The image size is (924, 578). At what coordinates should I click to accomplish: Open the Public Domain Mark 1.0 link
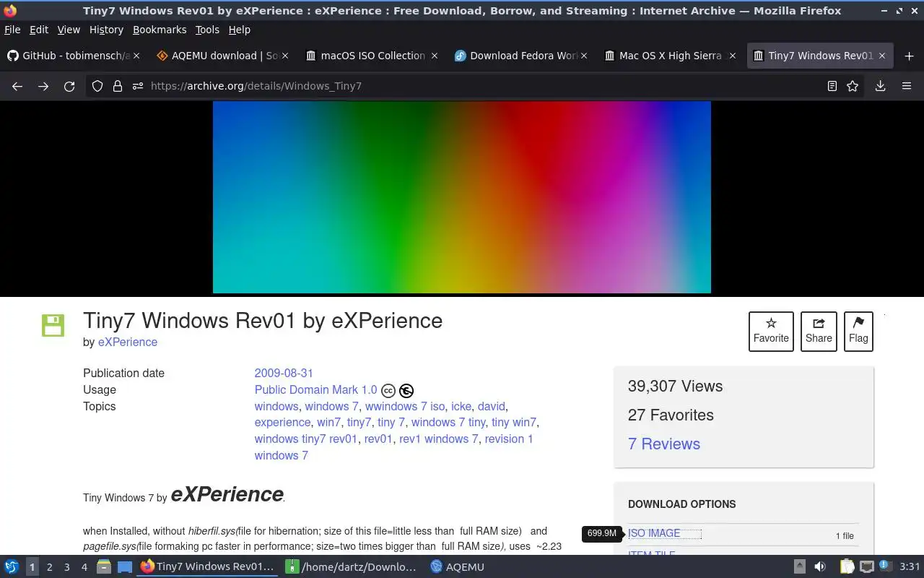tap(315, 389)
